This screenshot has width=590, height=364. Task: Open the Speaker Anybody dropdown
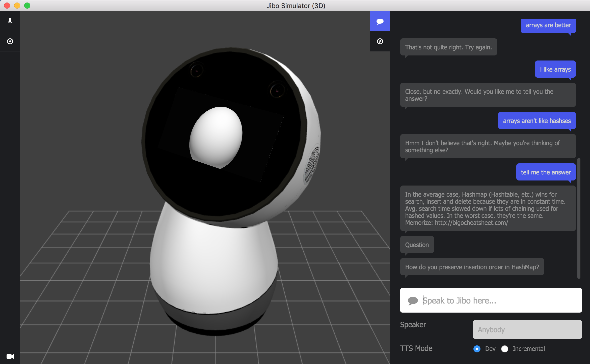[527, 329]
